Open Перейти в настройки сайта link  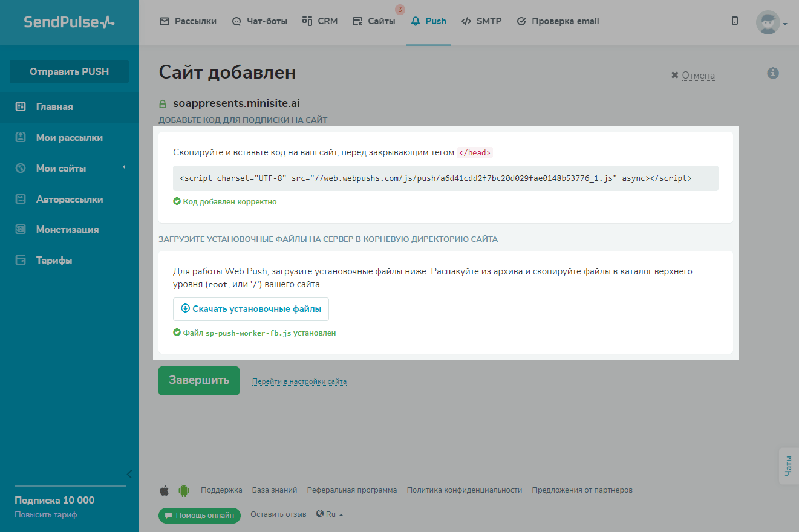(x=299, y=381)
